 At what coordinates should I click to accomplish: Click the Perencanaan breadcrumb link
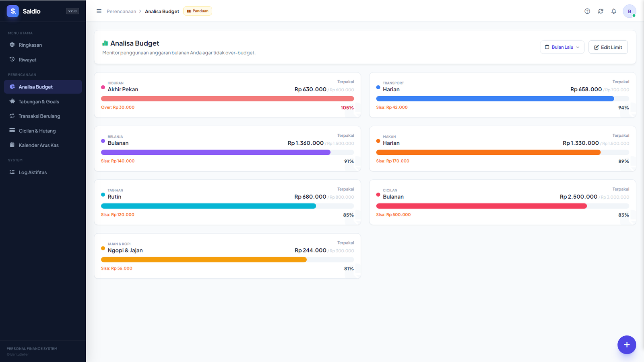[121, 11]
